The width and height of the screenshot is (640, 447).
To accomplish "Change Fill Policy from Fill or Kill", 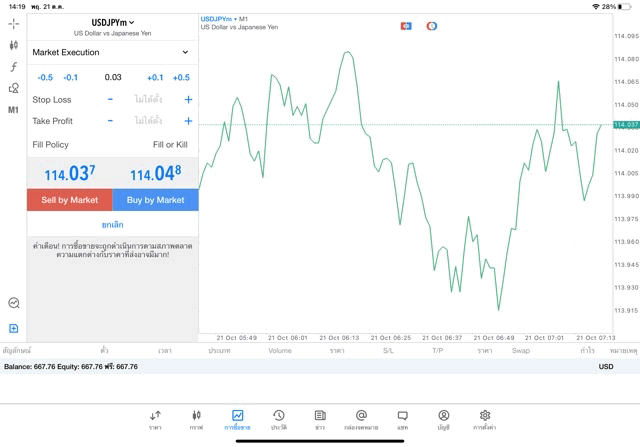I will pyautogui.click(x=169, y=145).
